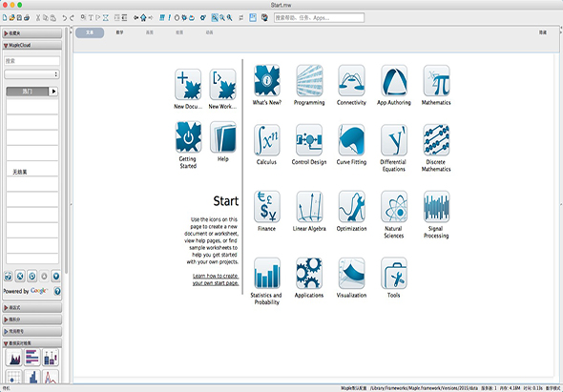Image resolution: width=563 pixels, height=392 pixels.
Task: Click the MapleCloud clock history icon
Action: point(31,276)
